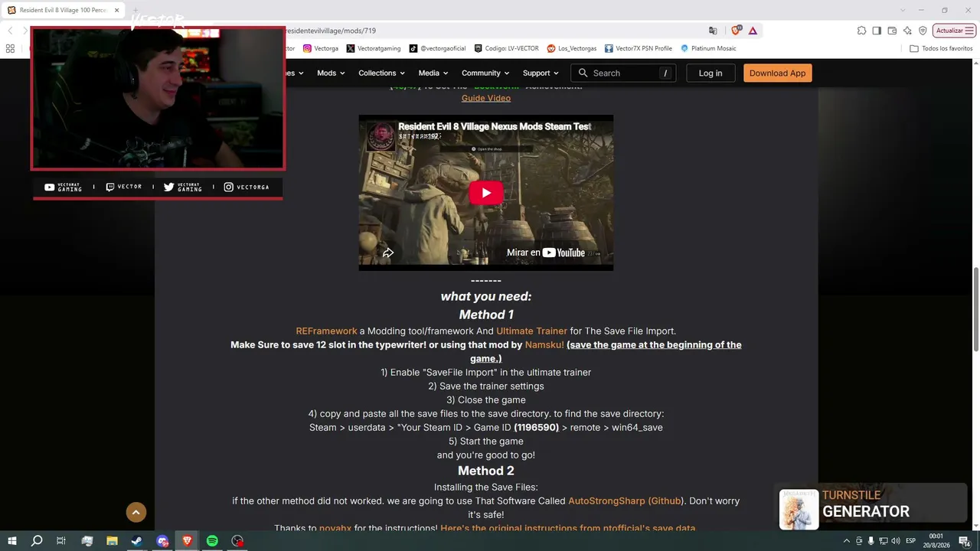The width and height of the screenshot is (980, 551).
Task: Open the Vector7X PSN Profile bookmark
Action: coord(639,48)
